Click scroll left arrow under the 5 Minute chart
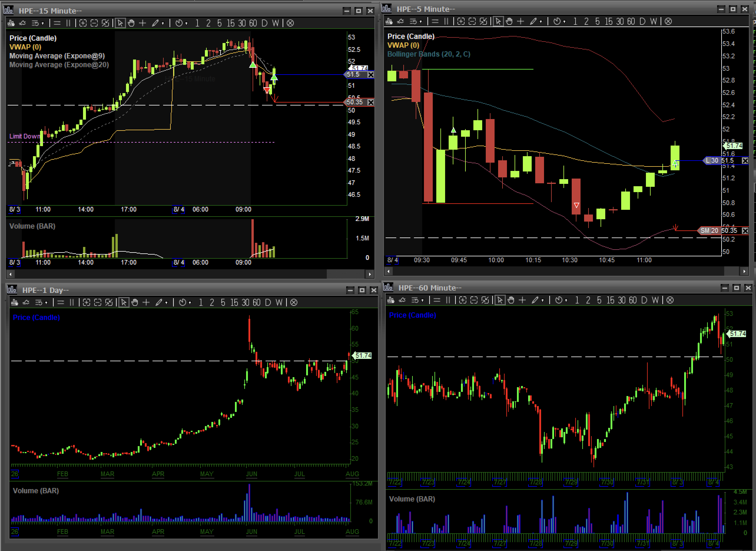 point(388,271)
